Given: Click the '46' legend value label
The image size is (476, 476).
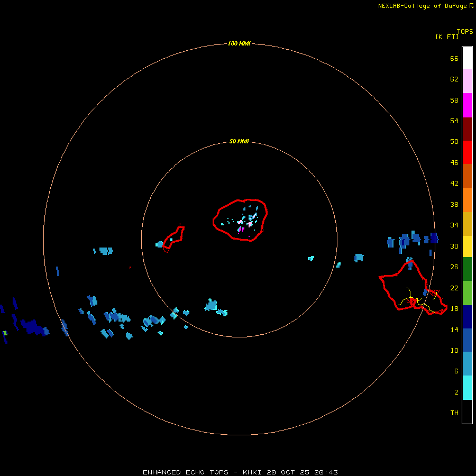Looking at the screenshot, I should pos(454,162).
